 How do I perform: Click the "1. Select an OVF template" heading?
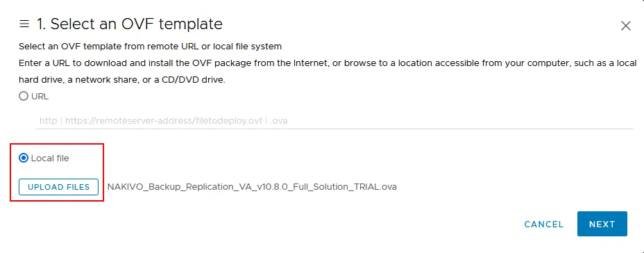tap(130, 24)
